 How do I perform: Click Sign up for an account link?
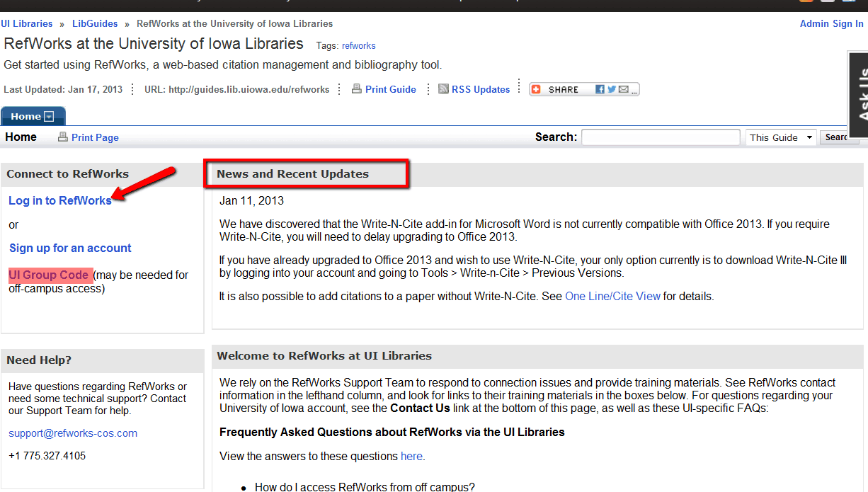click(x=70, y=248)
